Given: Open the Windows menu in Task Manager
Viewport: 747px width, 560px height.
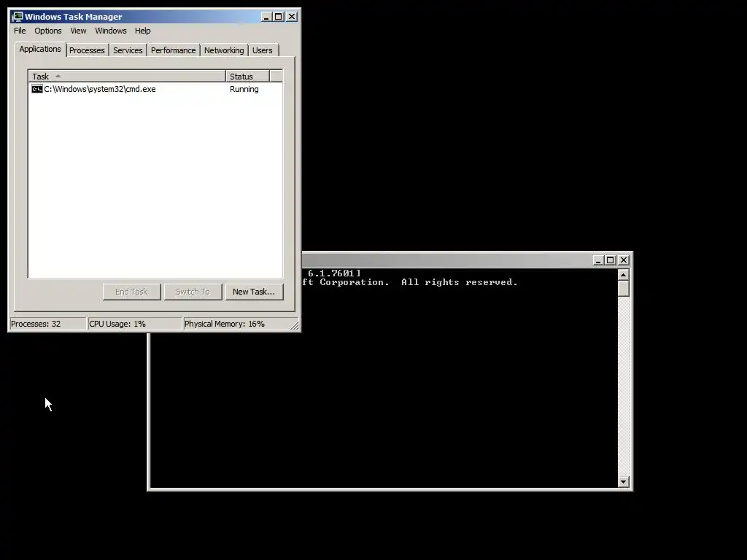Looking at the screenshot, I should click(111, 31).
